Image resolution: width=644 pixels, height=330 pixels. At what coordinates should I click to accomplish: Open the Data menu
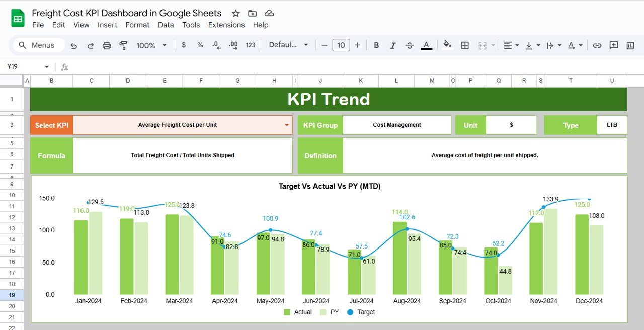pyautogui.click(x=166, y=25)
